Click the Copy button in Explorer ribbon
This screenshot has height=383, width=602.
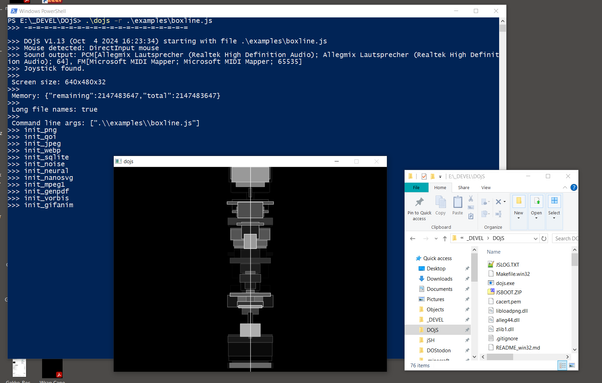[x=440, y=205]
